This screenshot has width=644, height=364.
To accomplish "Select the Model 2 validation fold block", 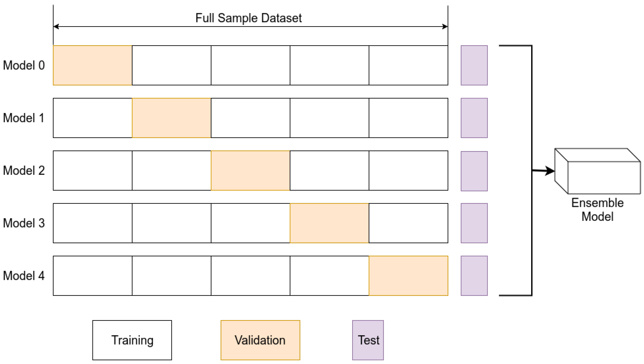I will point(250,171).
